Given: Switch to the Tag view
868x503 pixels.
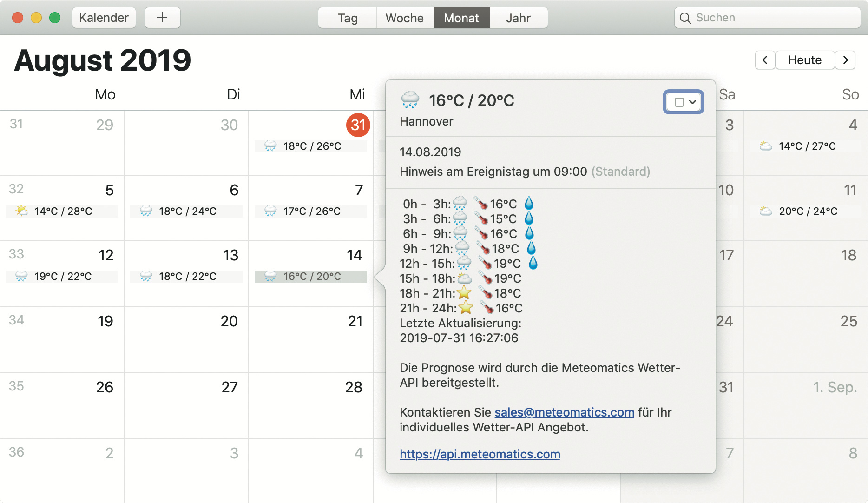Looking at the screenshot, I should pyautogui.click(x=348, y=18).
